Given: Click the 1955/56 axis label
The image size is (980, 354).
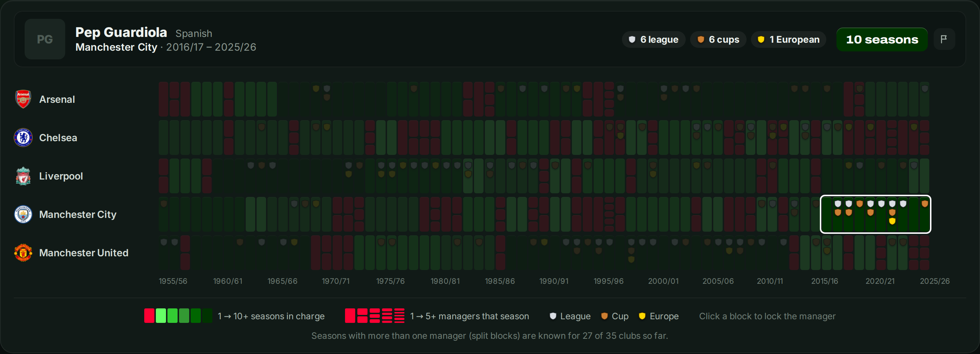Looking at the screenshot, I should (173, 281).
